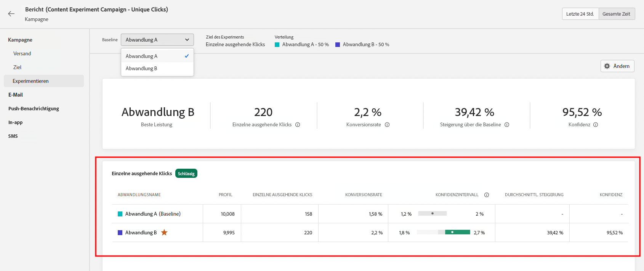Image resolution: width=644 pixels, height=271 pixels.
Task: Click the Schlüssig status badge
Action: [x=186, y=173]
